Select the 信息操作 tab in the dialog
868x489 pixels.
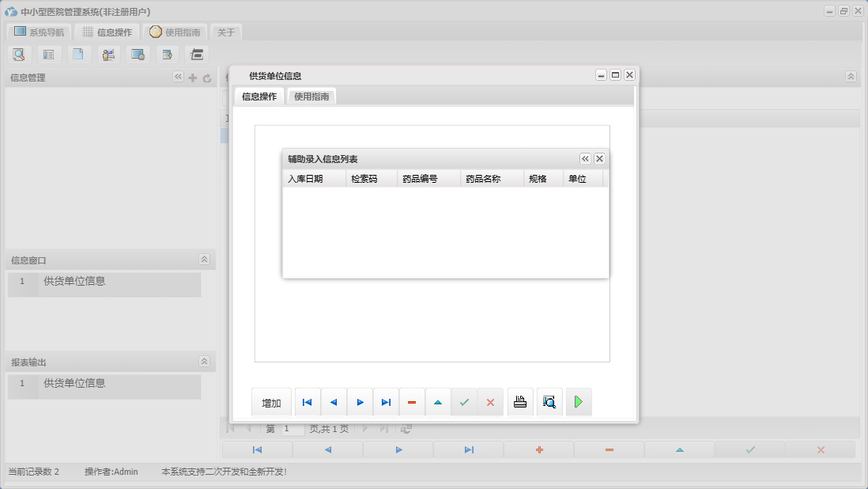259,97
